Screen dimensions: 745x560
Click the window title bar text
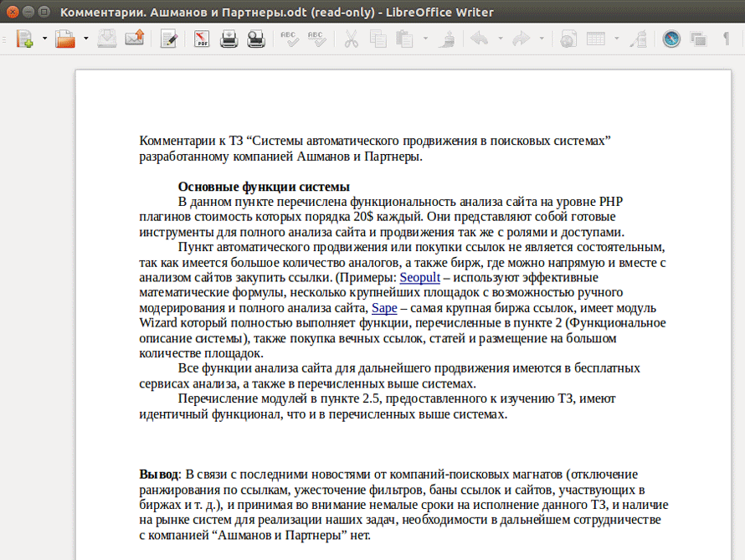[x=277, y=13]
